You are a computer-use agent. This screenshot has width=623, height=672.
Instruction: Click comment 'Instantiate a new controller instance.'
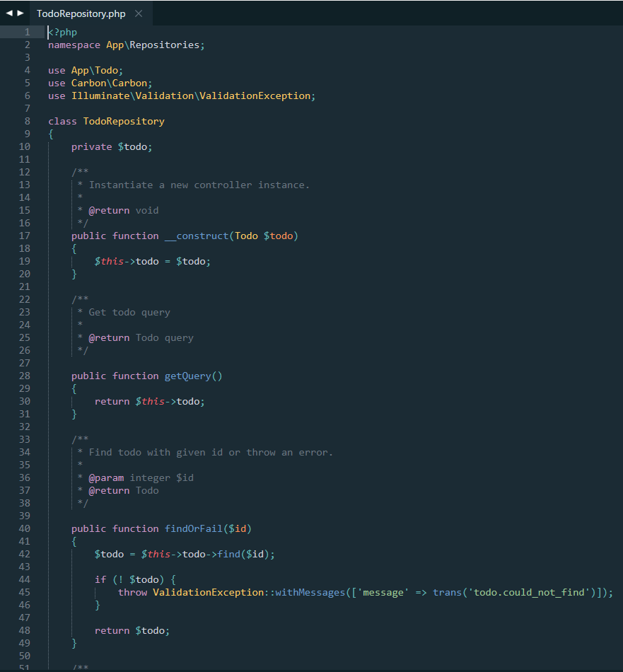(x=199, y=185)
